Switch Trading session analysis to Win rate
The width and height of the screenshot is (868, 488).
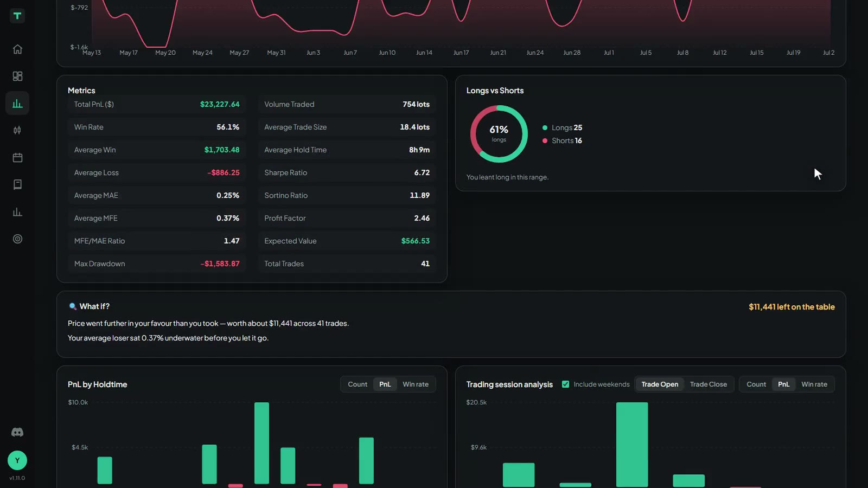[x=814, y=384]
